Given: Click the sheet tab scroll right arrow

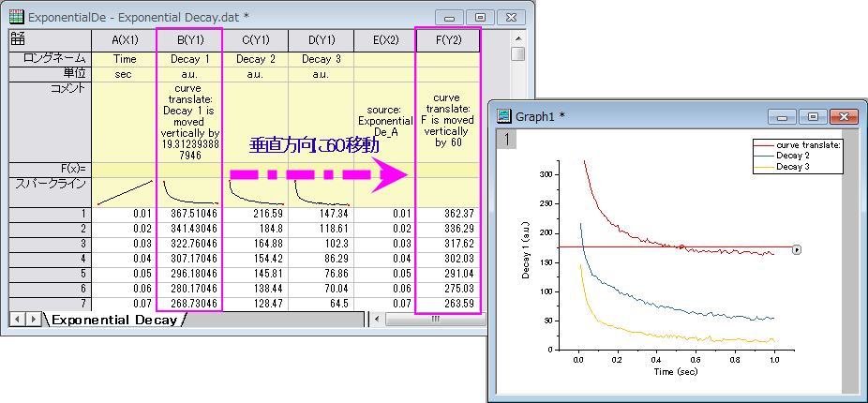Looking at the screenshot, I should point(33,320).
